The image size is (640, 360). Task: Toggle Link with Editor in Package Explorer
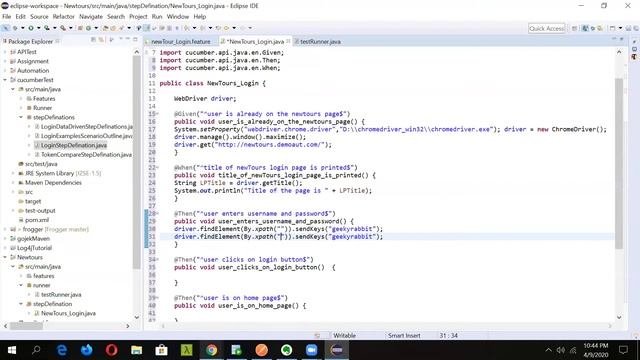coord(101,40)
